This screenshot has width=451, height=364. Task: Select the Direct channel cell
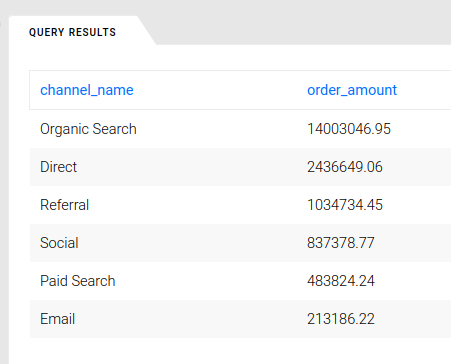click(58, 167)
